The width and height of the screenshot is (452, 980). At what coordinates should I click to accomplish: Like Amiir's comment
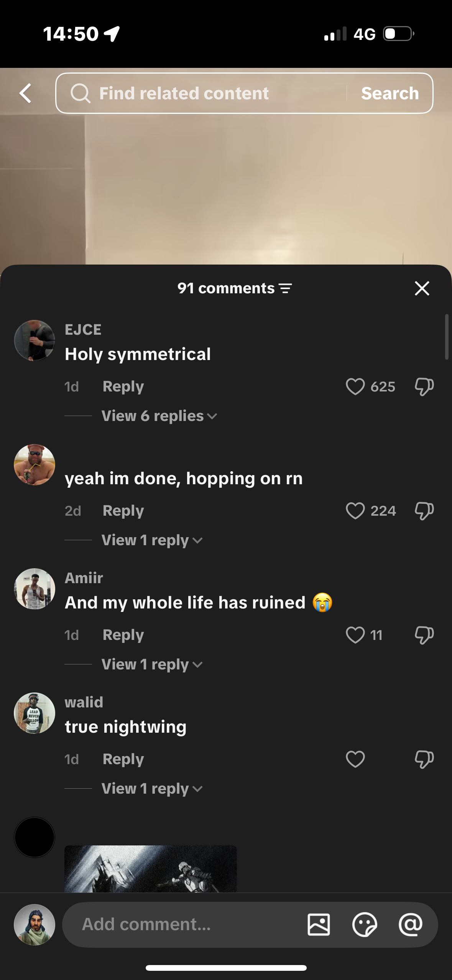coord(355,635)
